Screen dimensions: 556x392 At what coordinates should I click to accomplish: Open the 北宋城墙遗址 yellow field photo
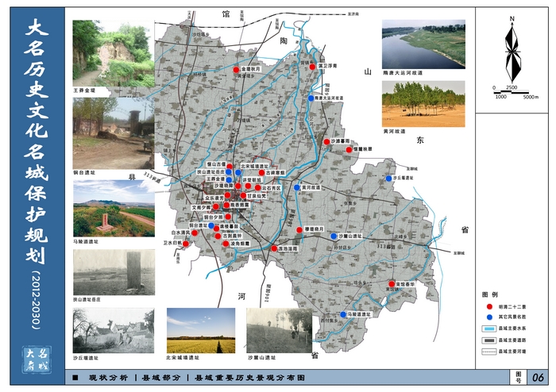click(201, 330)
